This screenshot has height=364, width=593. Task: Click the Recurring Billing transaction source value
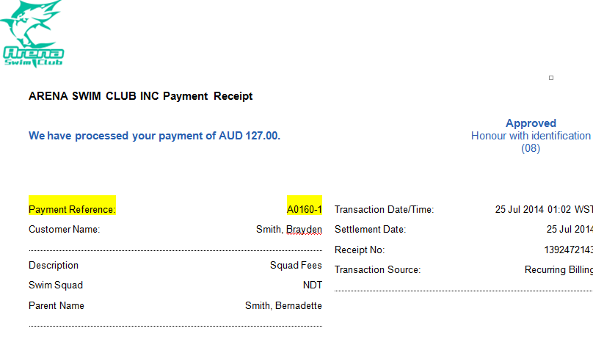coord(558,270)
